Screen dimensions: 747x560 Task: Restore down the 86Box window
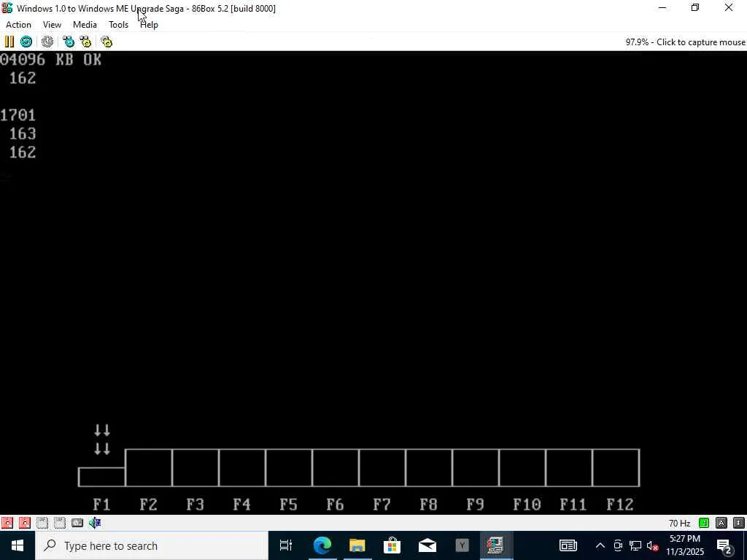(x=695, y=8)
